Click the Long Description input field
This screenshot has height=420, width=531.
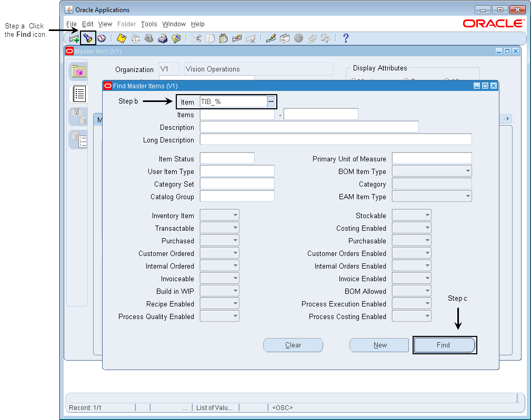point(336,139)
